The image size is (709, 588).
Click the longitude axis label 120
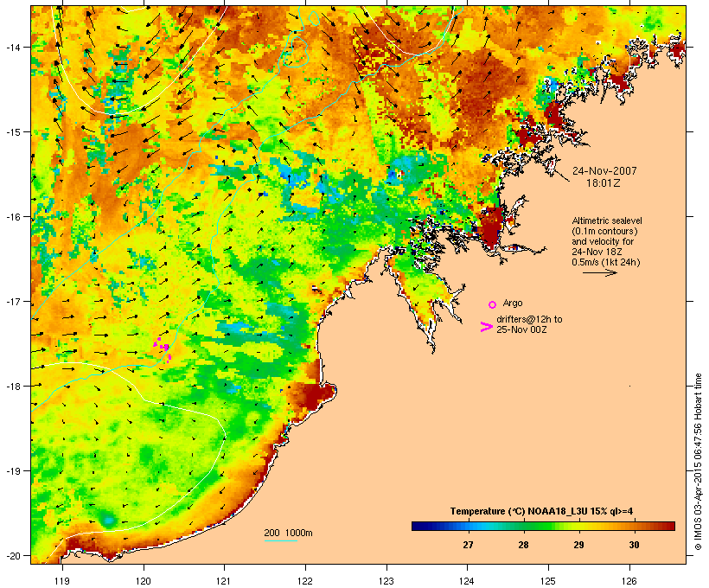144,581
